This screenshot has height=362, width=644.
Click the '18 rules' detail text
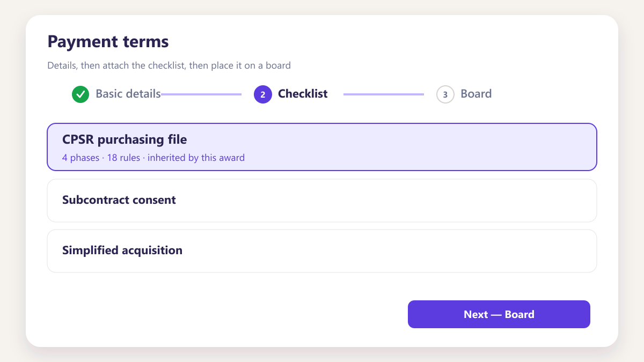123,158
